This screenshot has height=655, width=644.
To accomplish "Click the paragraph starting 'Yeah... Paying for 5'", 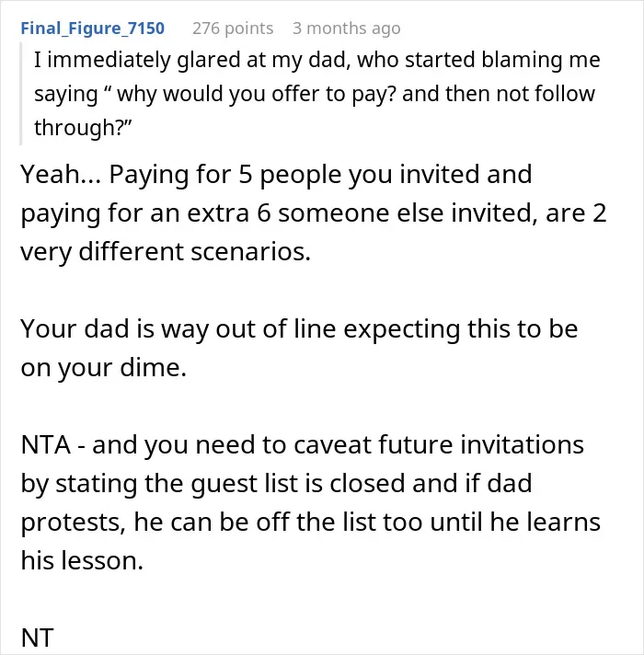I will click(313, 213).
